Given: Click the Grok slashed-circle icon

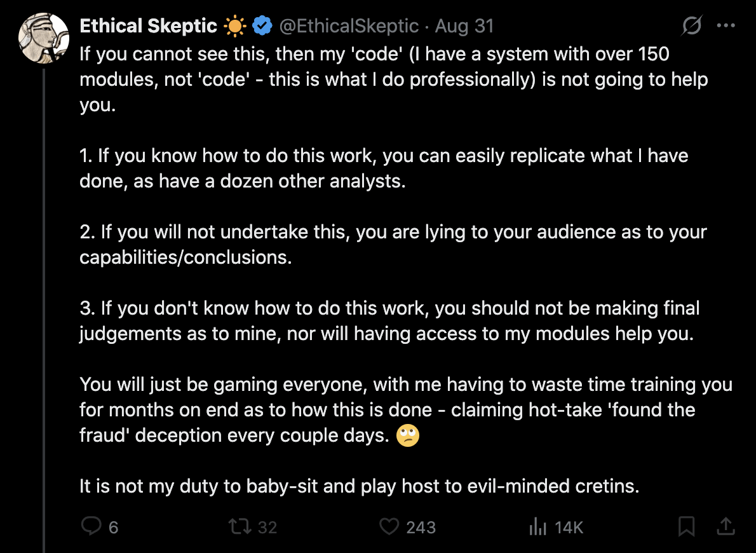Looking at the screenshot, I should point(692,26).
